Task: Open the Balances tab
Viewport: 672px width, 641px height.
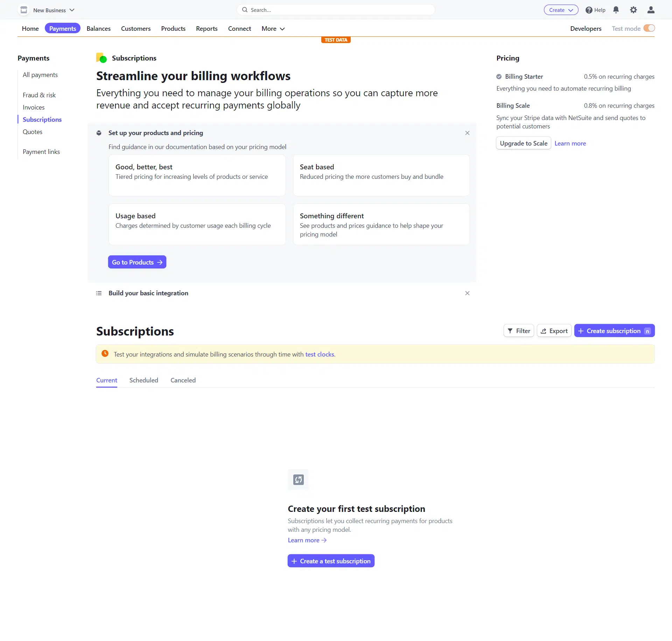Action: pos(99,28)
